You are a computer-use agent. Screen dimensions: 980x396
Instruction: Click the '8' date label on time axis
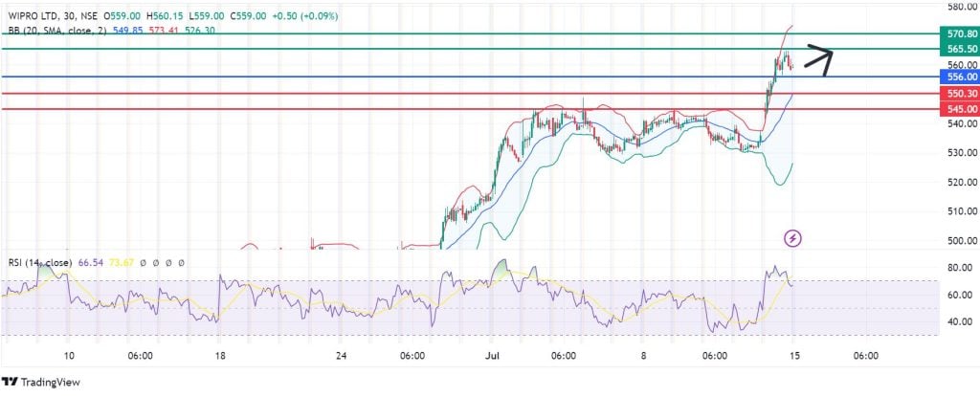[643, 356]
